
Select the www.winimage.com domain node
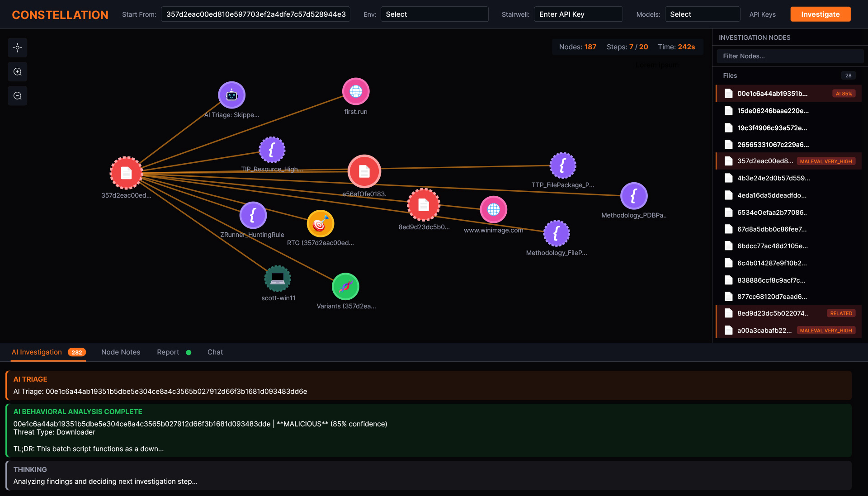493,210
